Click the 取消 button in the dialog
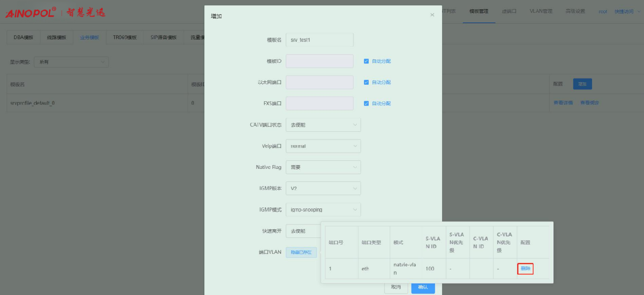644x295 pixels. click(396, 287)
